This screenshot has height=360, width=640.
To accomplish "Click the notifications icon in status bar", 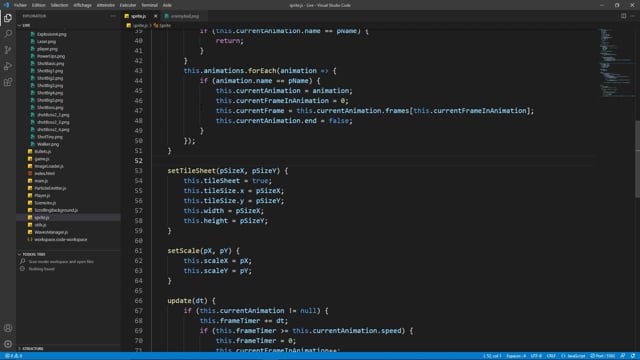I will [x=633, y=356].
